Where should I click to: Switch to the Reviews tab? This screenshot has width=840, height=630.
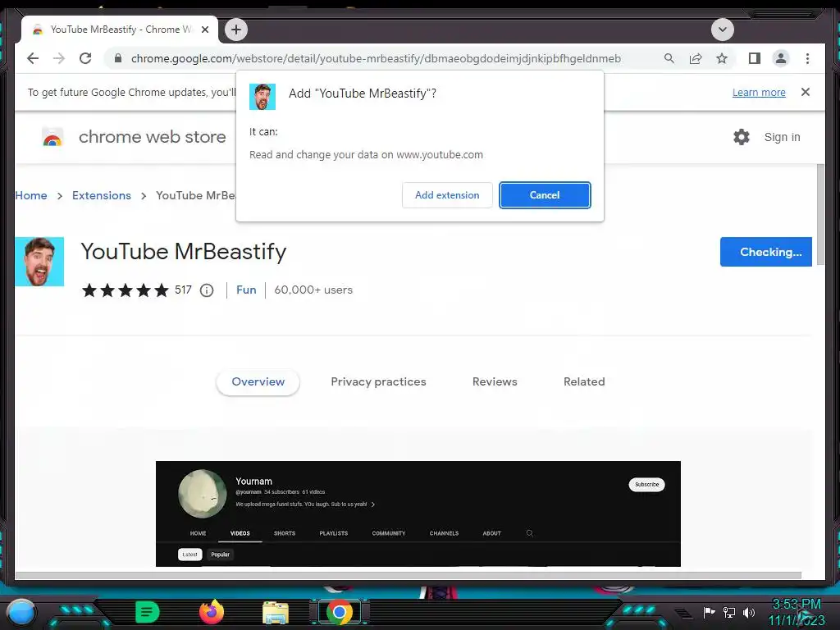(x=495, y=381)
